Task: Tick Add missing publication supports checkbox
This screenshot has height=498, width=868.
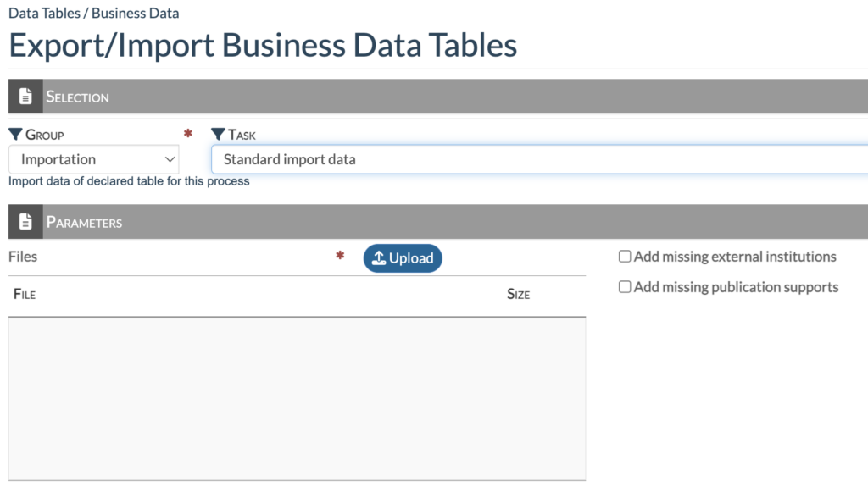Action: point(625,287)
